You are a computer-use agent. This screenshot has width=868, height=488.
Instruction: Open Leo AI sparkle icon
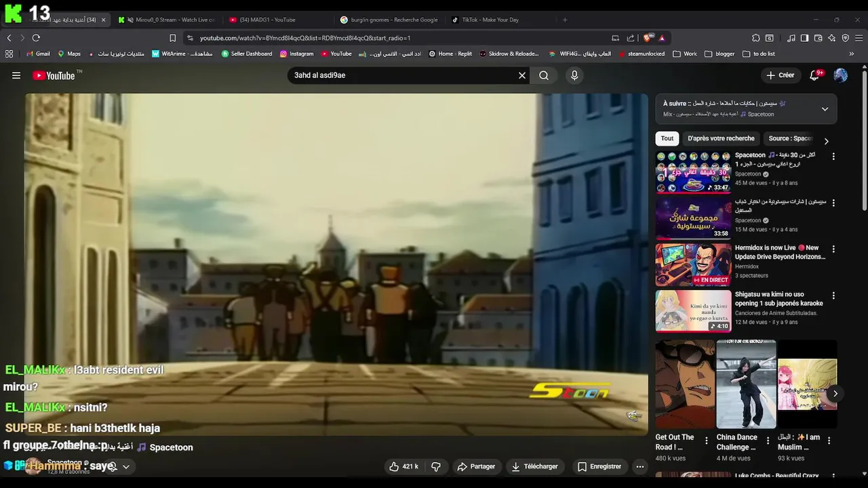[831, 38]
